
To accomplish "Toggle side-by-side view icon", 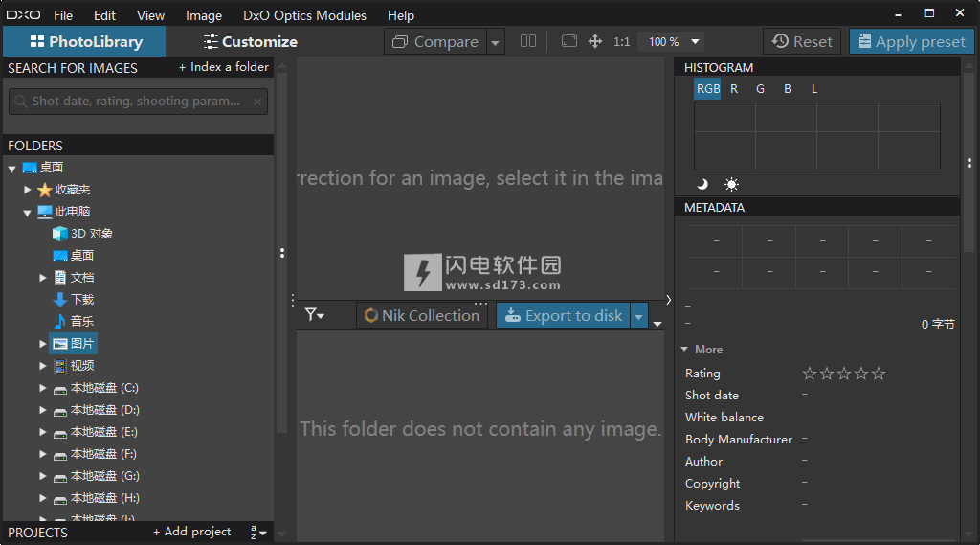I will 528,41.
